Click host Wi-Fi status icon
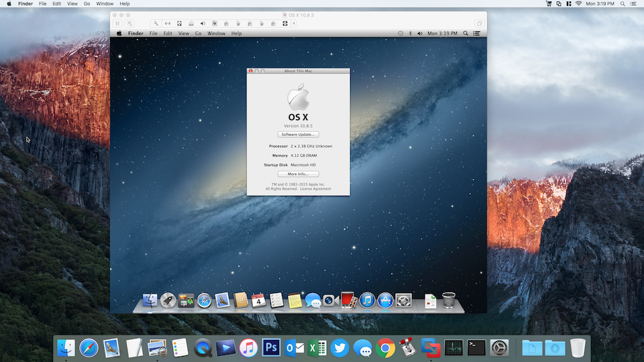This screenshot has height=362, width=644. (x=579, y=4)
